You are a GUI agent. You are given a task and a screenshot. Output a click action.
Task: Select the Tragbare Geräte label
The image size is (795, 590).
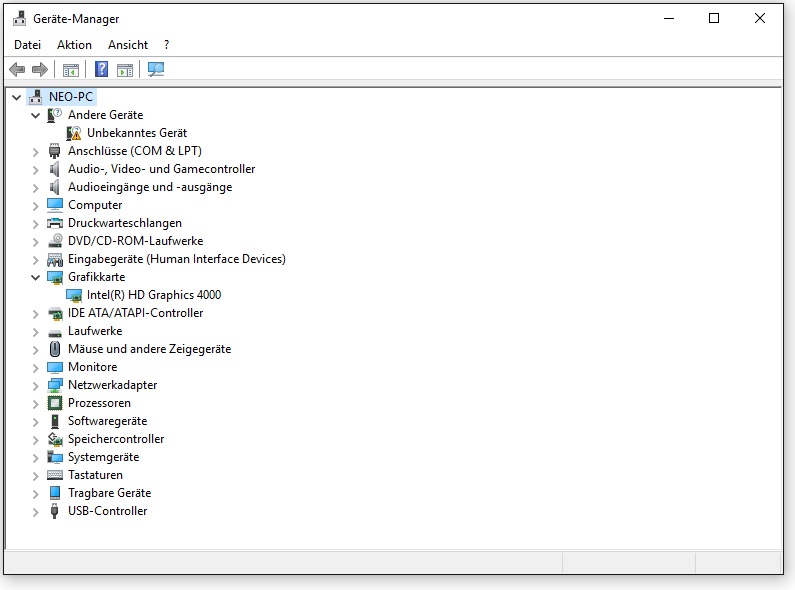pyautogui.click(x=110, y=493)
